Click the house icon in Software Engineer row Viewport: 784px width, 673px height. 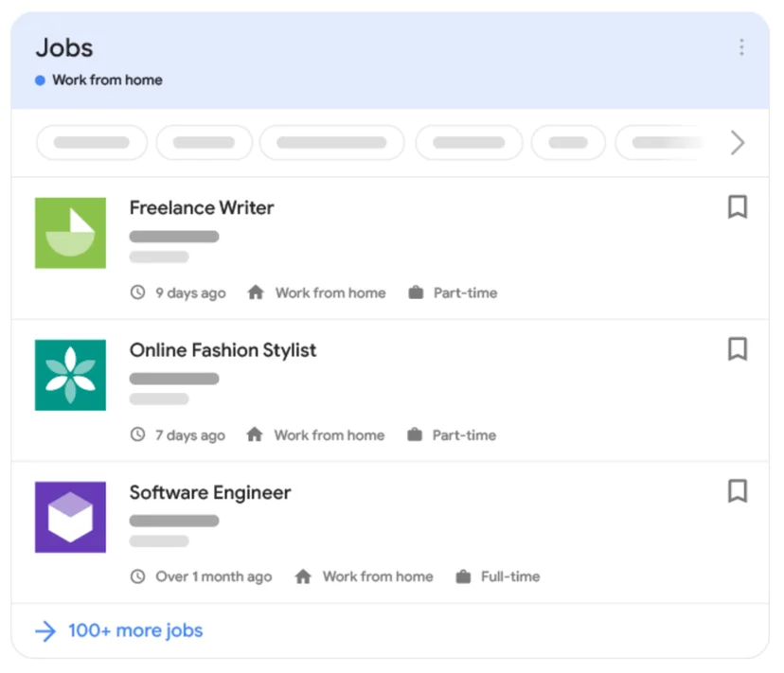[303, 576]
